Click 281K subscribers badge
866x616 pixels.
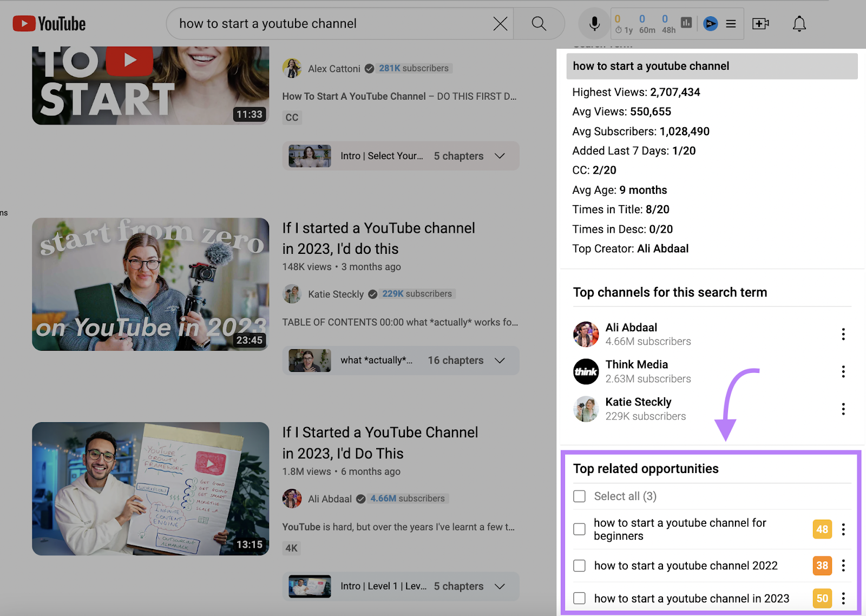(x=414, y=68)
